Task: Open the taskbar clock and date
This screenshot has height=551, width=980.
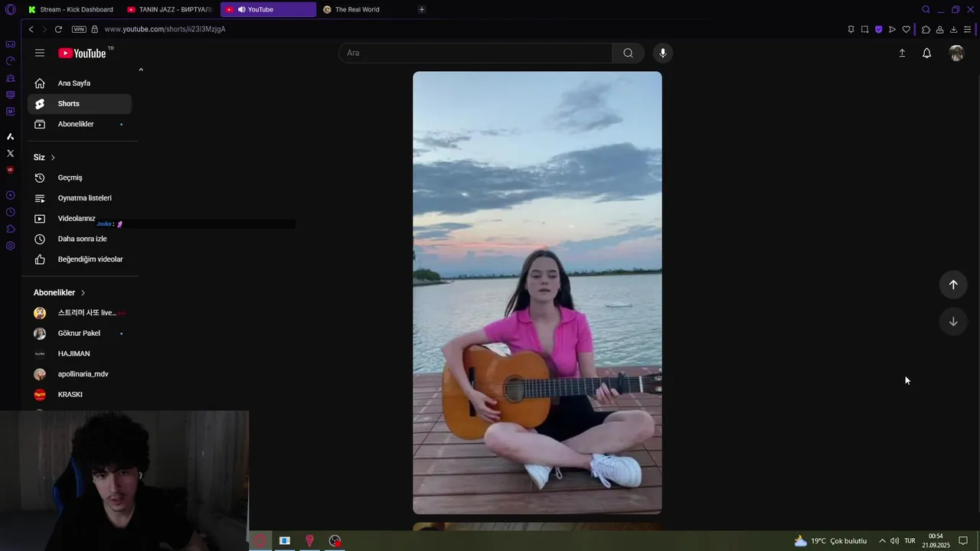Action: coord(936,540)
